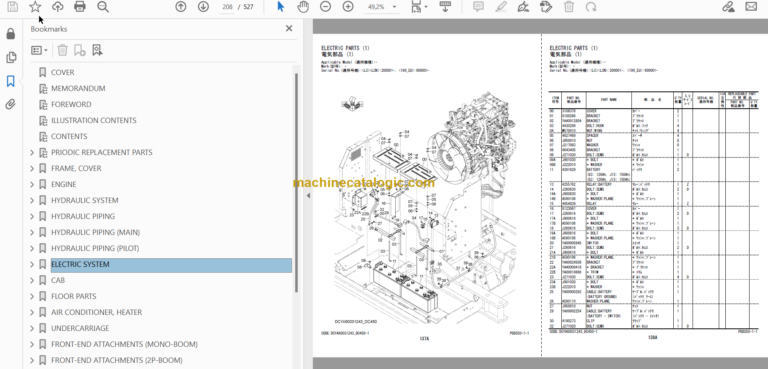The height and width of the screenshot is (369, 768).
Task: Expand the HYDRAULIC PIPING (PILOT) bookmark
Action: (x=32, y=248)
